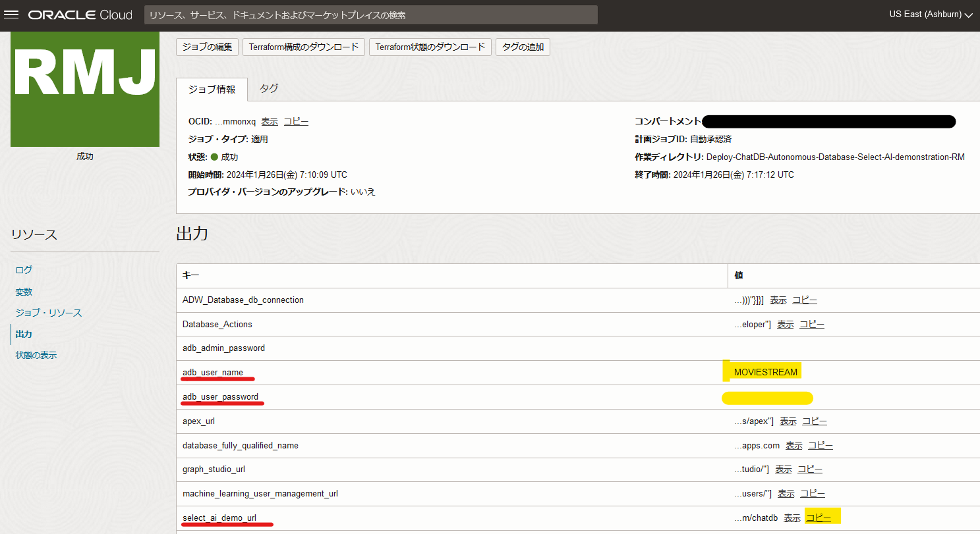The height and width of the screenshot is (534, 980).
Task: Show the machine_learning_user_management_url value
Action: pyautogui.click(x=786, y=494)
